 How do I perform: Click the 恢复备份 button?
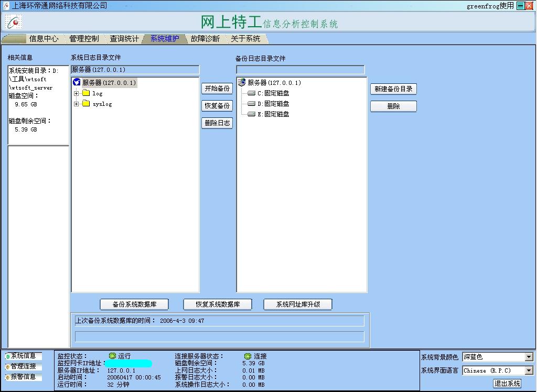pos(217,106)
